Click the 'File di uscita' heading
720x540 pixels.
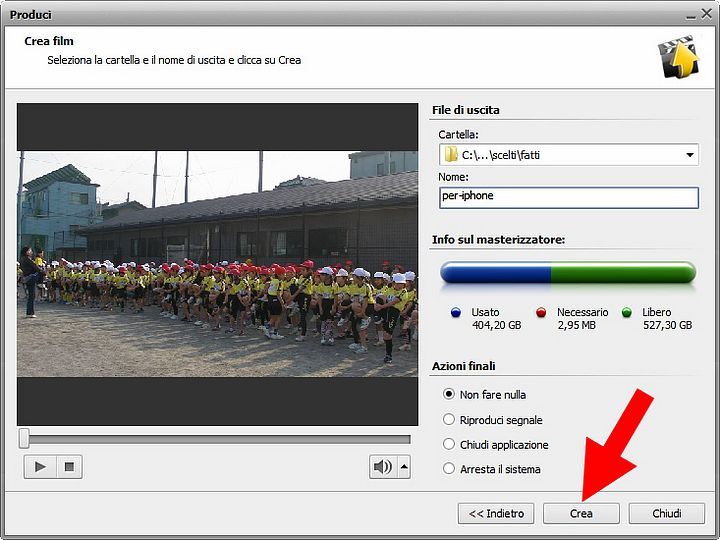point(466,110)
